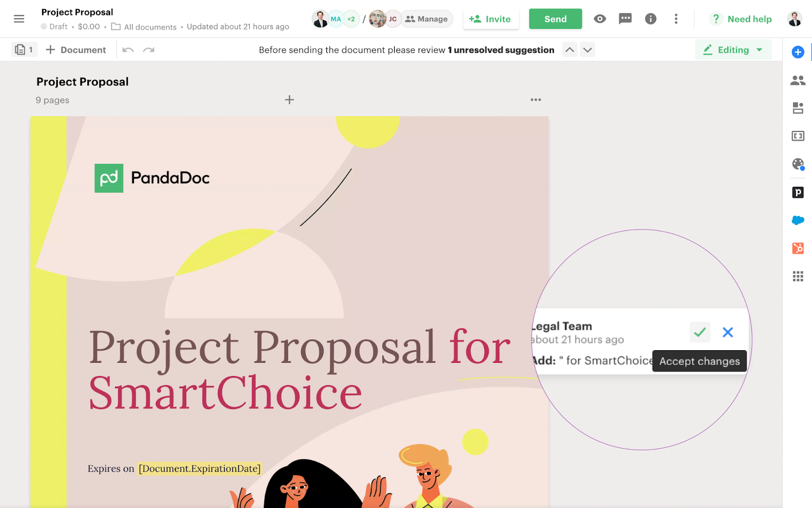Open the document preview eye icon
Screen dimensions: 812x508
[600, 19]
